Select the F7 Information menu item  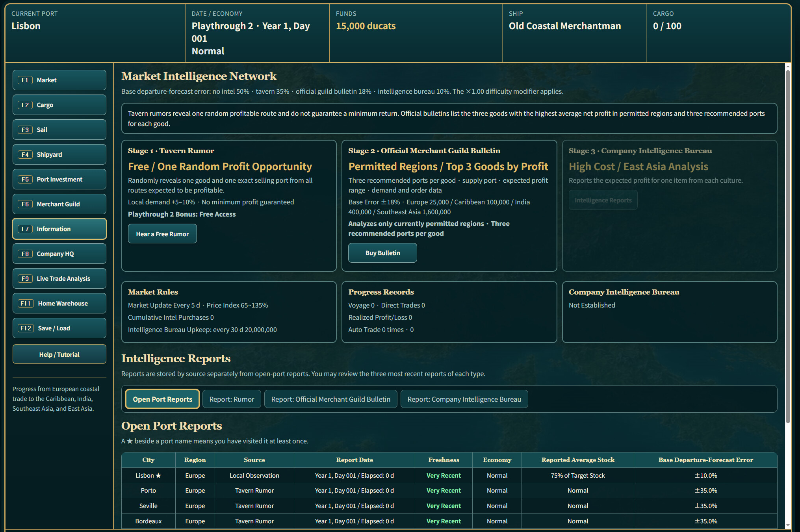click(59, 229)
